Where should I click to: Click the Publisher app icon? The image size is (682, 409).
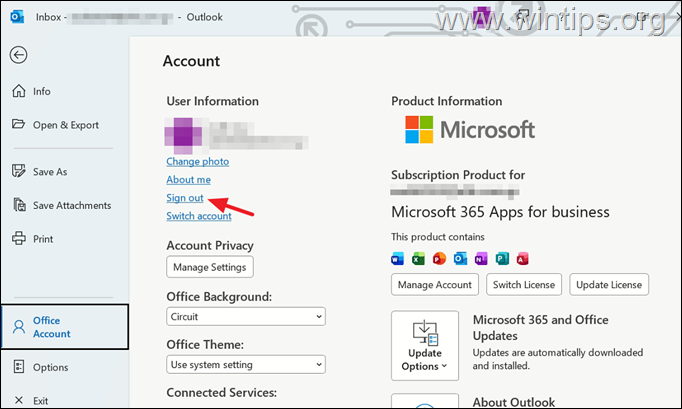[x=502, y=259]
